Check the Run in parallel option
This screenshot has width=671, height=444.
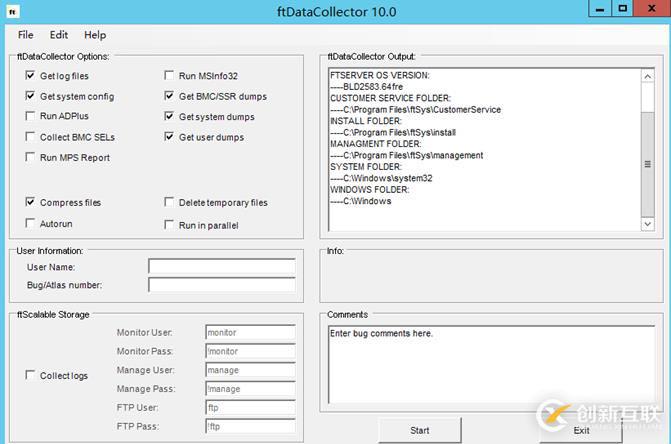pos(169,225)
